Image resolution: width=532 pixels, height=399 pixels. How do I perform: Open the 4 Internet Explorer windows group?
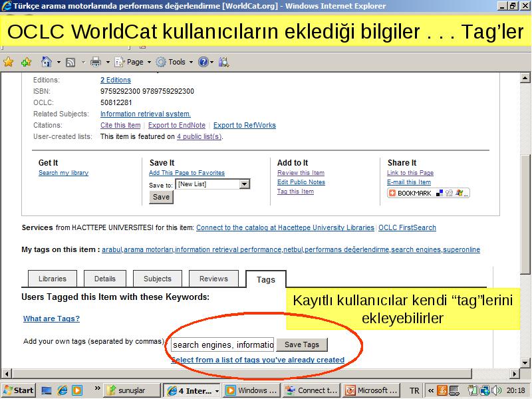pos(192,390)
